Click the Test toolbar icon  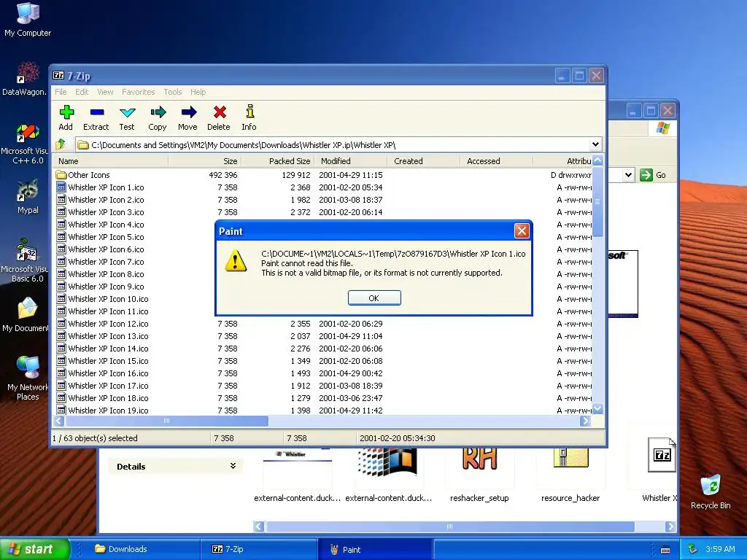pyautogui.click(x=127, y=112)
